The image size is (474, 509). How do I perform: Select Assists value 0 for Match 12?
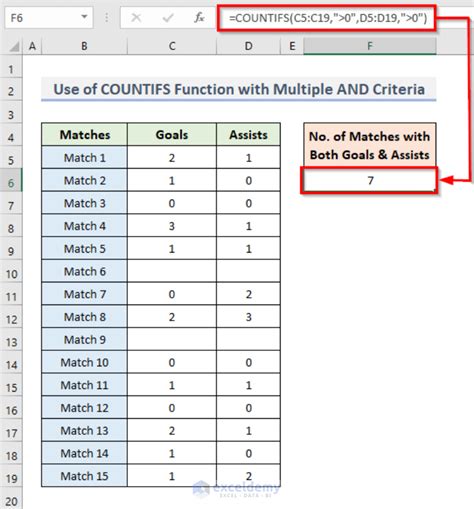[248, 408]
